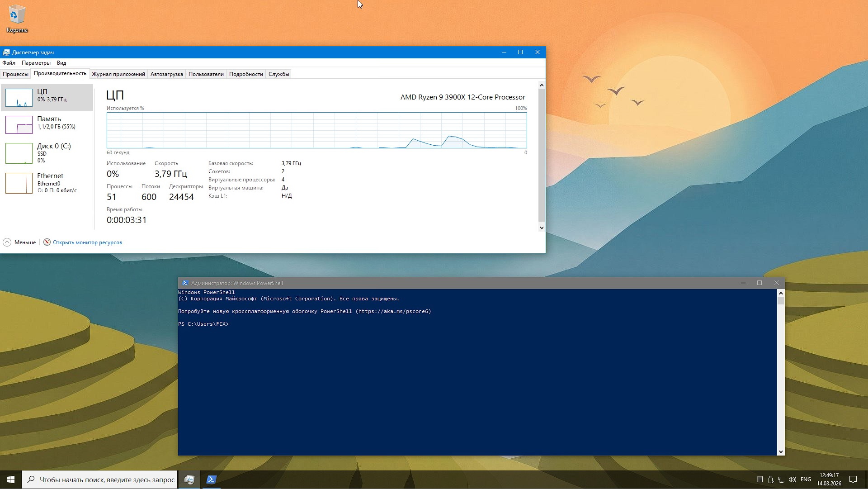Screen dimensions: 868x489
Task: Click the volume speaker tray icon
Action: coord(793,480)
